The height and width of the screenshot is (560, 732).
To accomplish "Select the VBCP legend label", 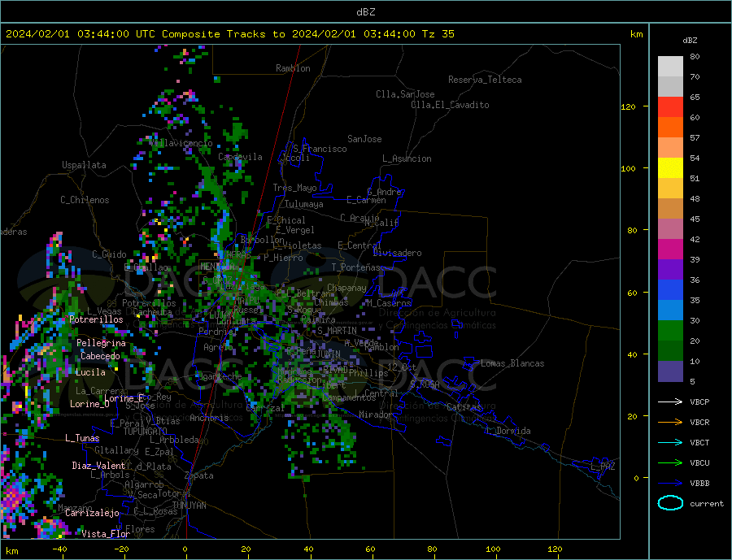I will click(699, 402).
